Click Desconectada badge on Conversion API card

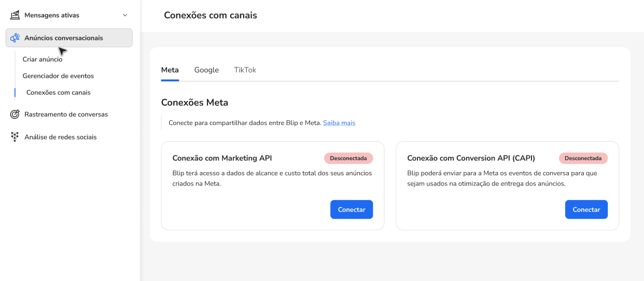(x=583, y=158)
